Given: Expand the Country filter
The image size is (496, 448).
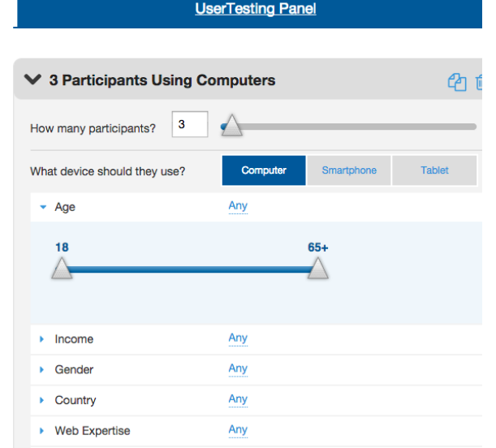Looking at the screenshot, I should [x=43, y=401].
